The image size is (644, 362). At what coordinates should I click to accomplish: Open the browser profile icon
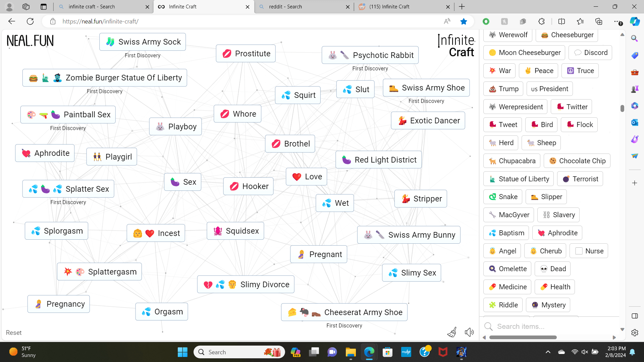pyautogui.click(x=9, y=7)
